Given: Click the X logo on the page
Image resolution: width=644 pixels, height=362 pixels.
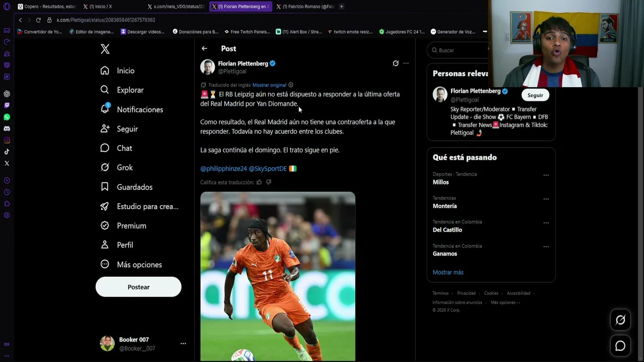Looking at the screenshot, I should click(105, 49).
